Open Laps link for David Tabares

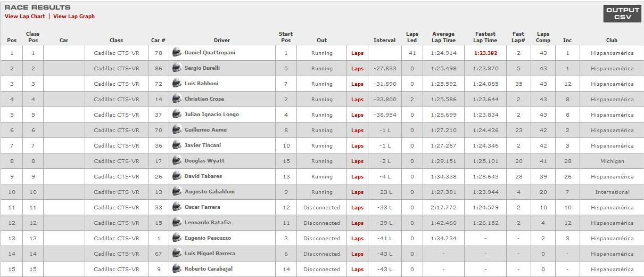(357, 177)
